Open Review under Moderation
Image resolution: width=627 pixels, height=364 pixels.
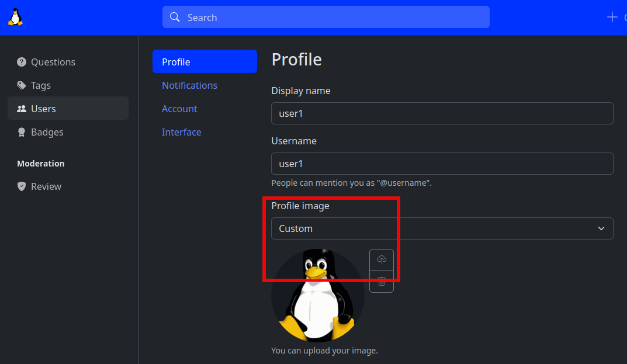(68, 186)
